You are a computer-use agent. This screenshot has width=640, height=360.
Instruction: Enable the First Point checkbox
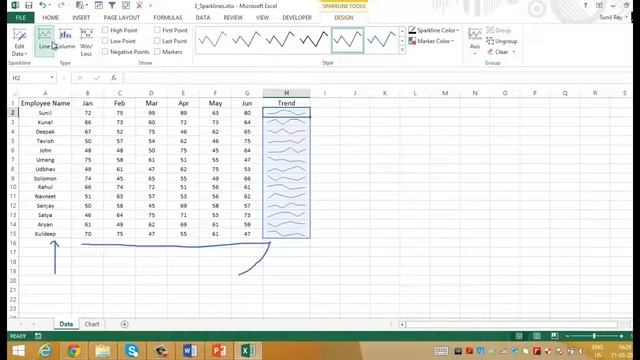pyautogui.click(x=157, y=30)
